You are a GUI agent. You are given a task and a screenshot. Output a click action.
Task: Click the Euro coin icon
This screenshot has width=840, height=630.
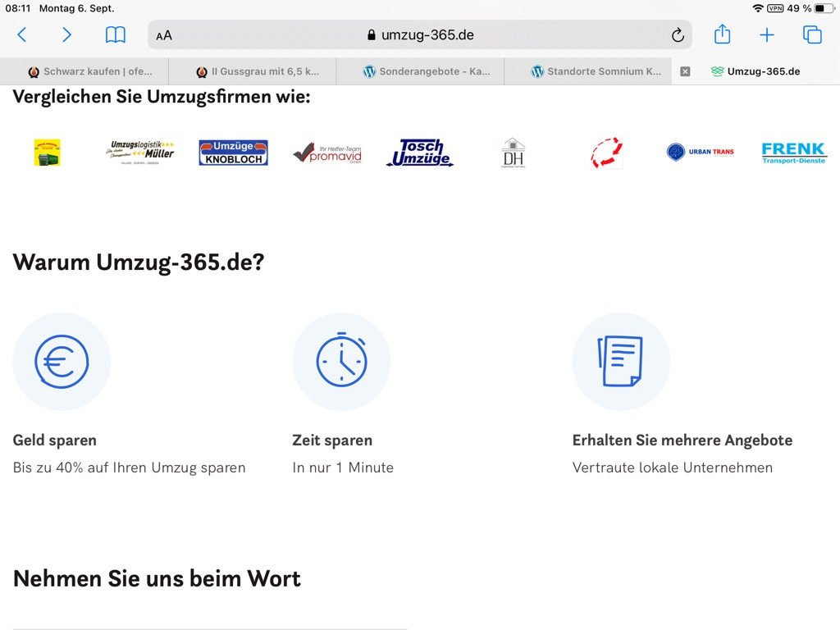click(x=62, y=362)
